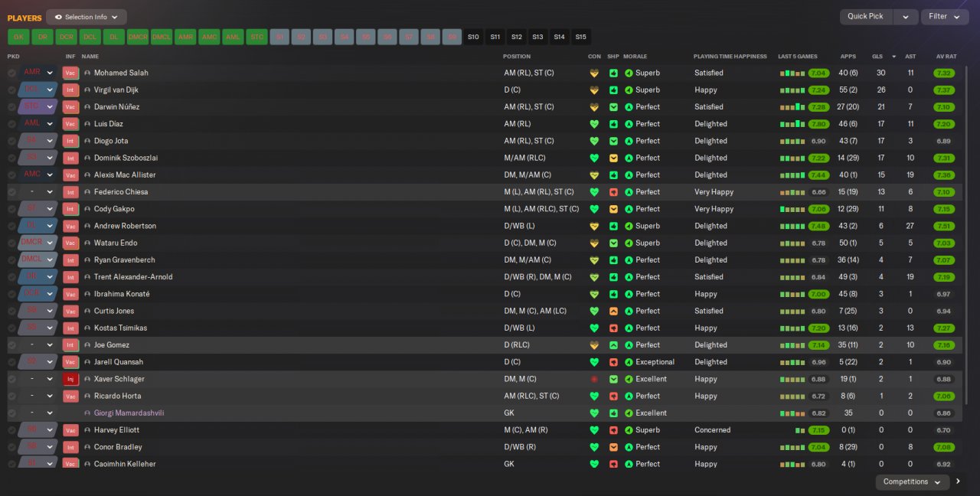Screen dimensions: 980x496
Task: Click the sharpness icon in Federico Chiesa's row
Action: coord(613,192)
